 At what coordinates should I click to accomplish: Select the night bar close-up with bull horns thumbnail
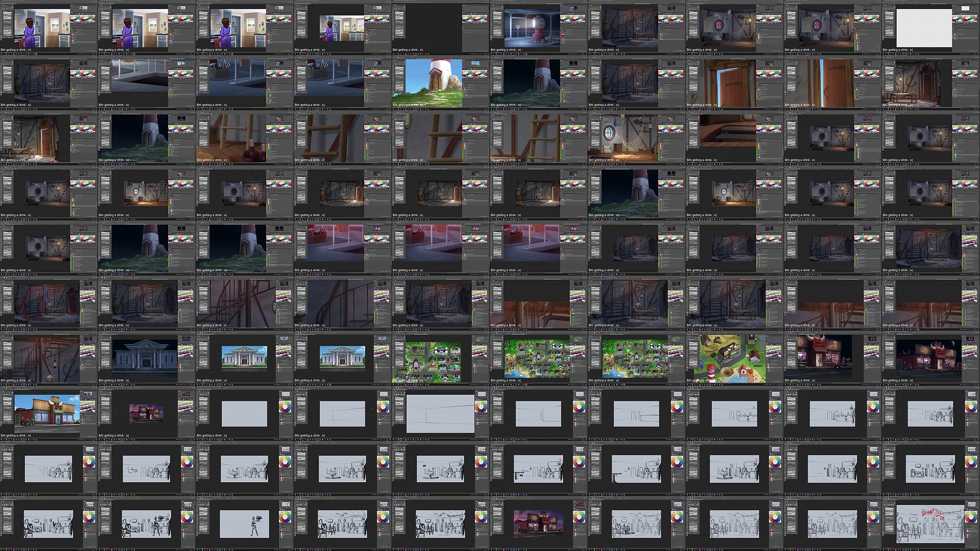pos(833,358)
